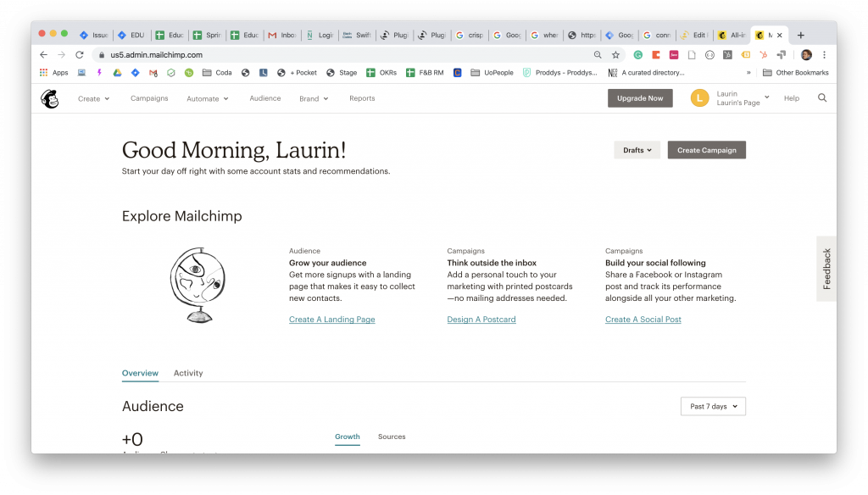Go to Audience in the top nav

[x=265, y=98]
